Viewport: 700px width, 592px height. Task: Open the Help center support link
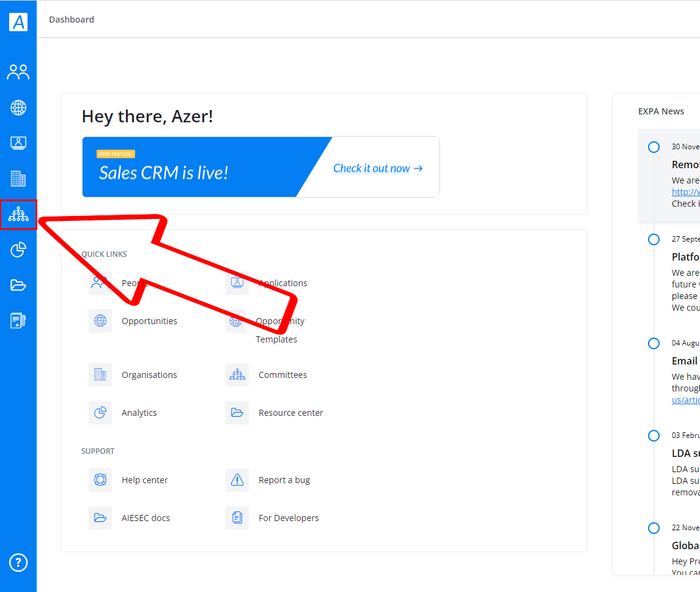[145, 480]
